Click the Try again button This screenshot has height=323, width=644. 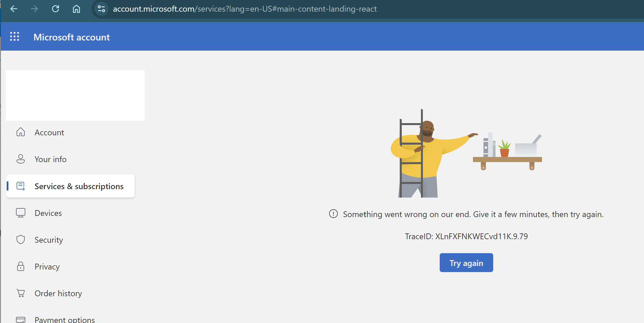point(466,263)
